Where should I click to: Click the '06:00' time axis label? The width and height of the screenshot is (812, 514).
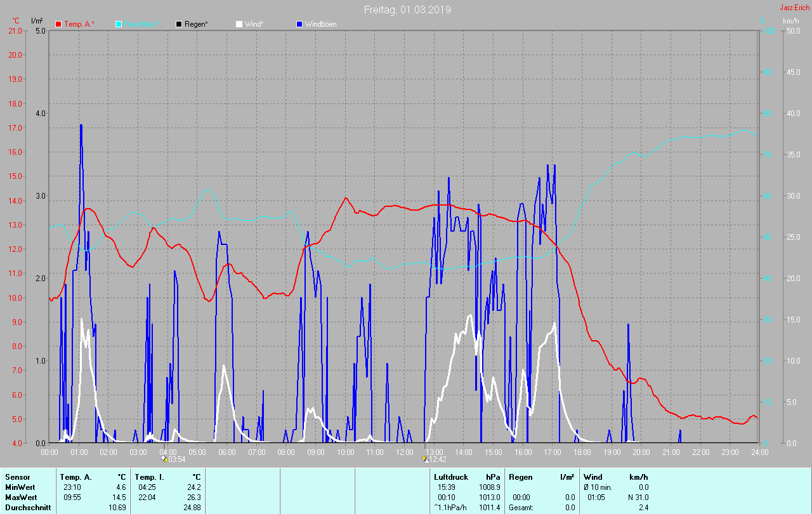227,452
